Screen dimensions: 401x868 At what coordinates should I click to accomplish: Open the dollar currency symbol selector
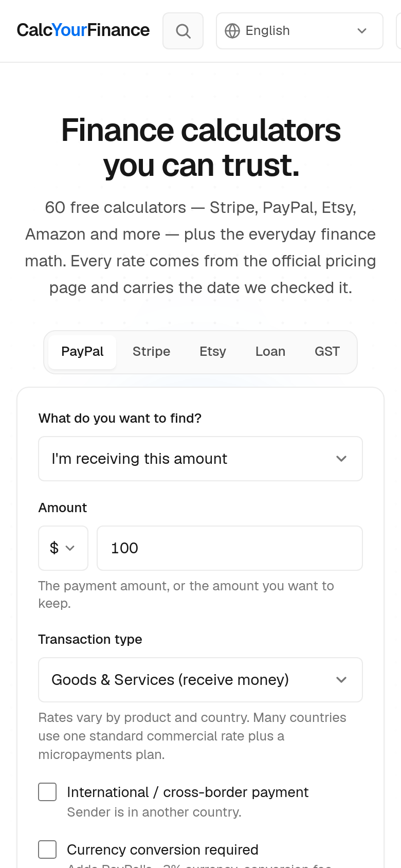(x=63, y=548)
